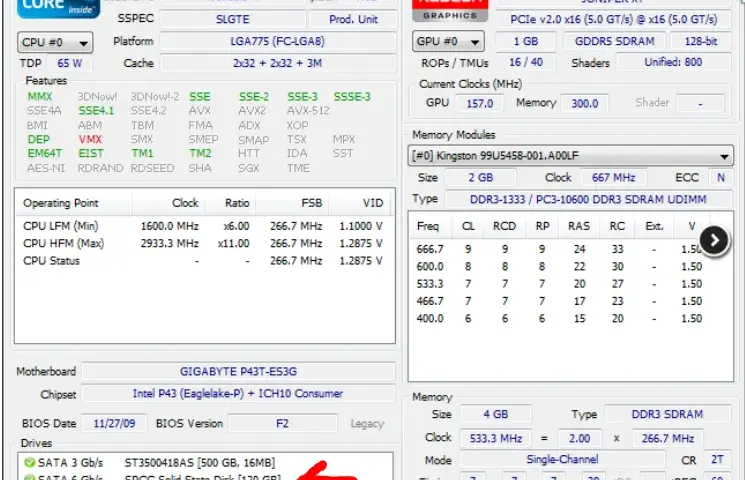Screen dimensions: 745x480
Task: Click the EM64T feature flag
Action: [45, 154]
